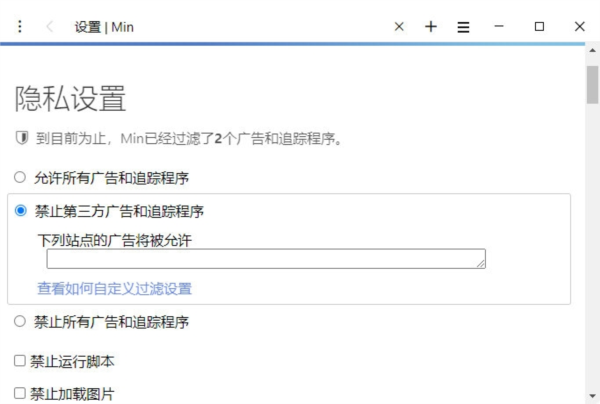Click the vertical scrollbar thumb

(593, 85)
